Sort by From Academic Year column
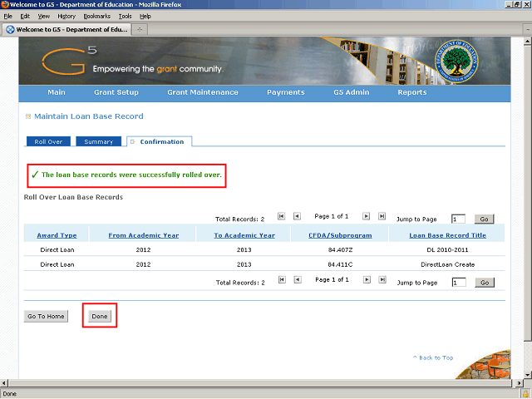The image size is (532, 399). (x=144, y=235)
